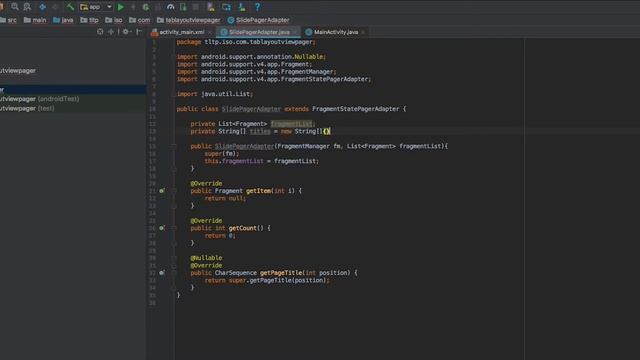
Task: Click the java breadcrumb folder
Action: click(63, 20)
